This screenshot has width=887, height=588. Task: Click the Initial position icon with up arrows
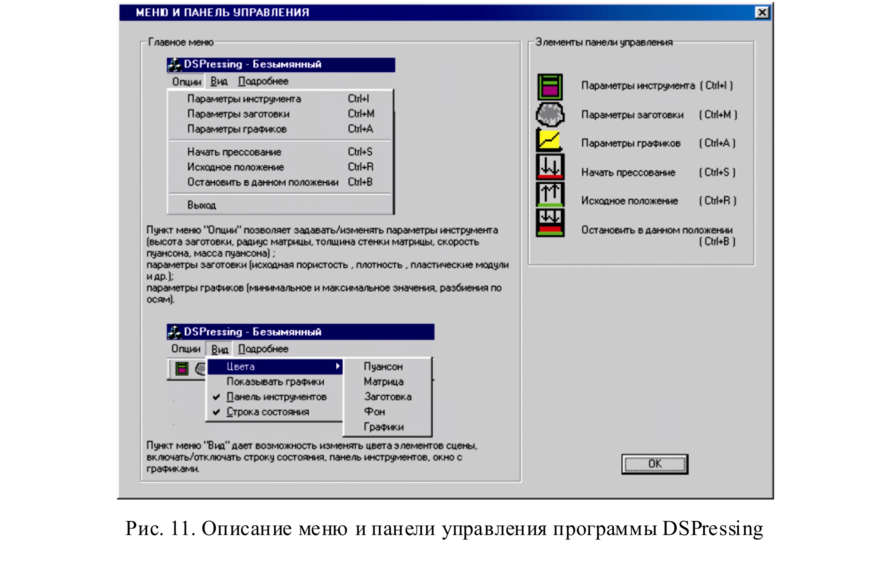coord(550,195)
